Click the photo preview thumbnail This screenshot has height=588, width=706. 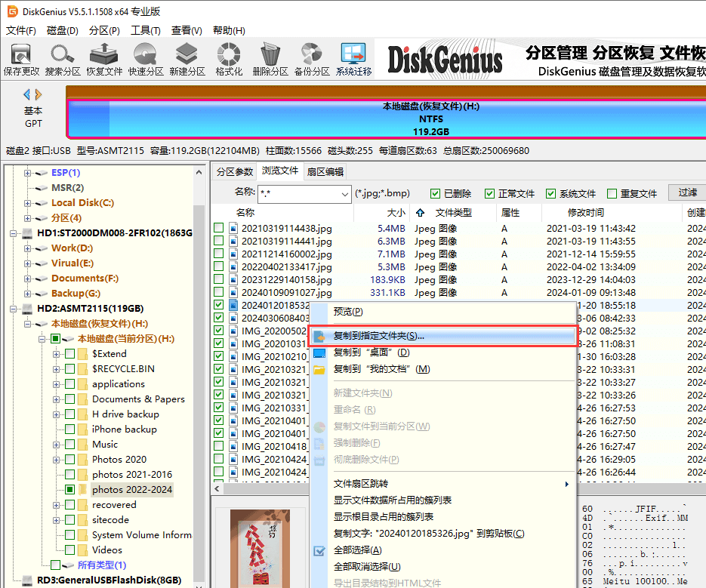pos(261,547)
